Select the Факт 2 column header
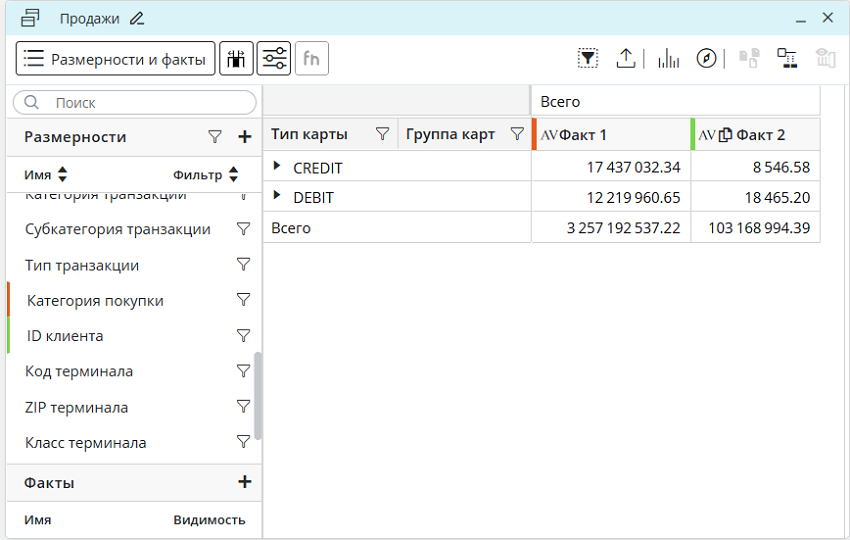Viewport: 850px width, 540px height. click(760, 135)
